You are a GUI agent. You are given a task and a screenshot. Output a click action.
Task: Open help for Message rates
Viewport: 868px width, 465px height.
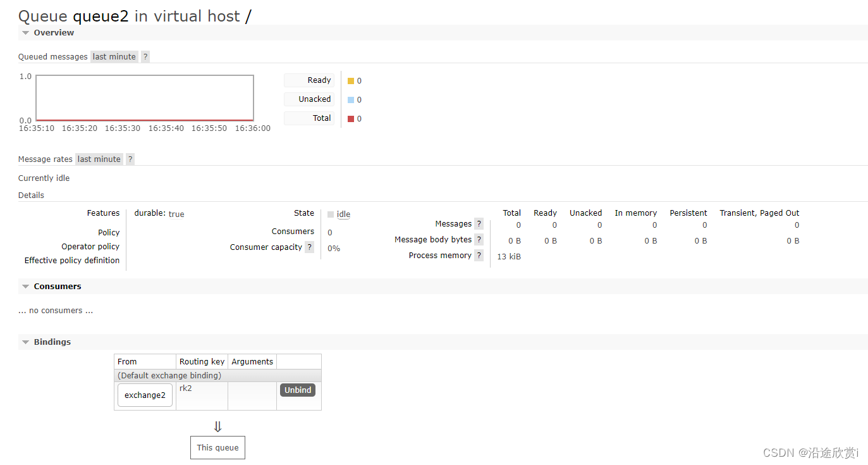pyautogui.click(x=130, y=159)
